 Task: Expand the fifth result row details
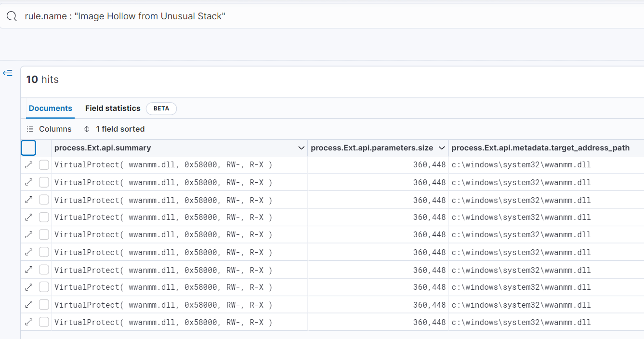coord(29,235)
